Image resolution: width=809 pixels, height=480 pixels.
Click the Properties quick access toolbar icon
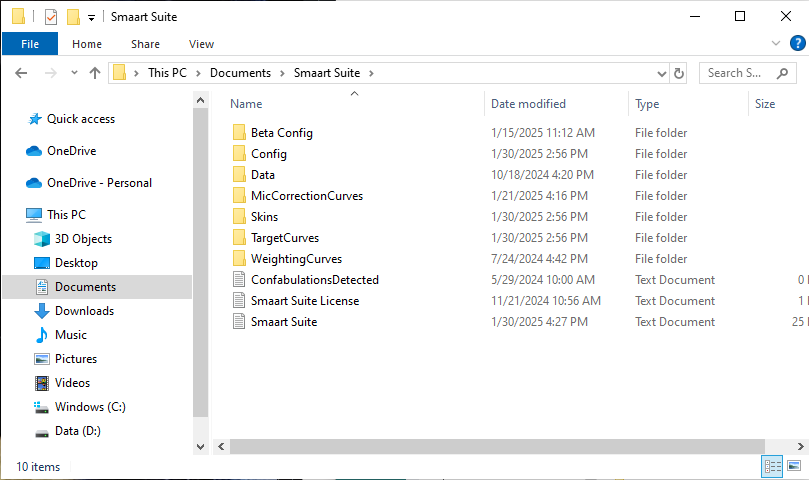click(51, 17)
